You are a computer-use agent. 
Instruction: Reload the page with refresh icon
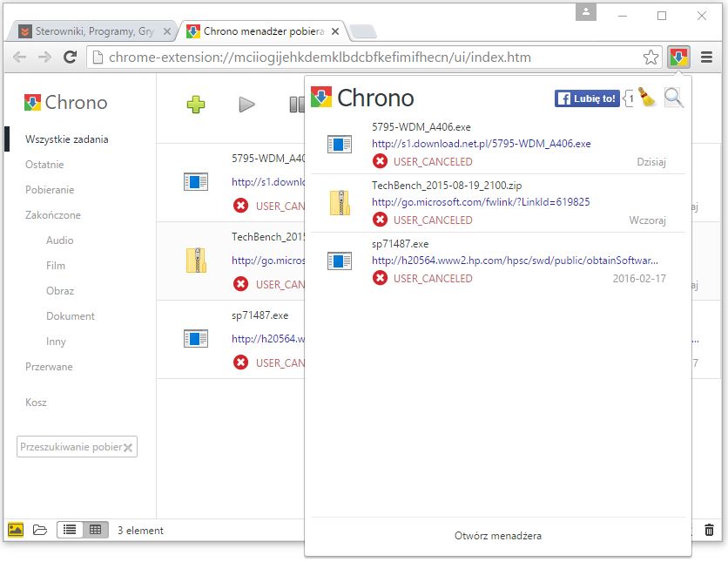70,58
